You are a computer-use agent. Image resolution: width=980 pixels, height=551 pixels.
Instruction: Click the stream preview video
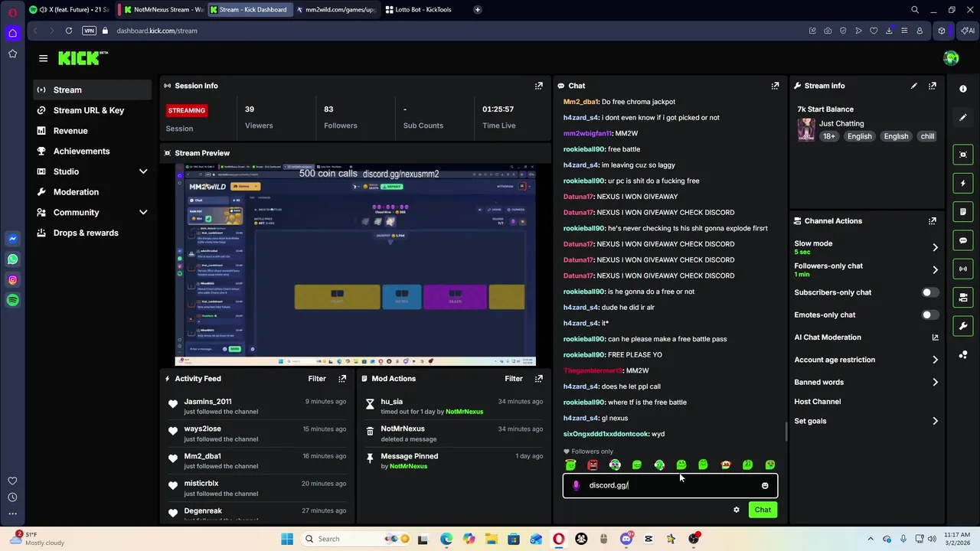click(x=355, y=265)
